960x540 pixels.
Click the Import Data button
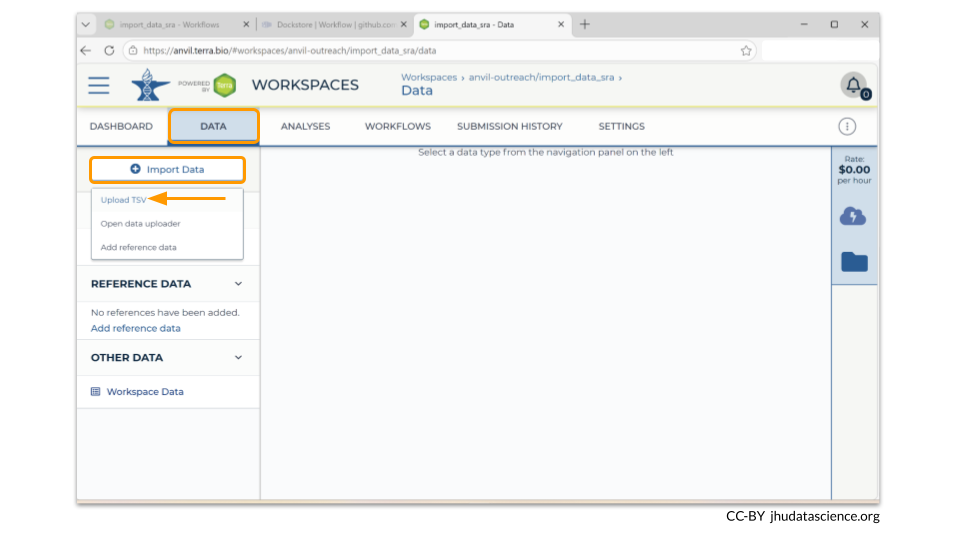167,170
